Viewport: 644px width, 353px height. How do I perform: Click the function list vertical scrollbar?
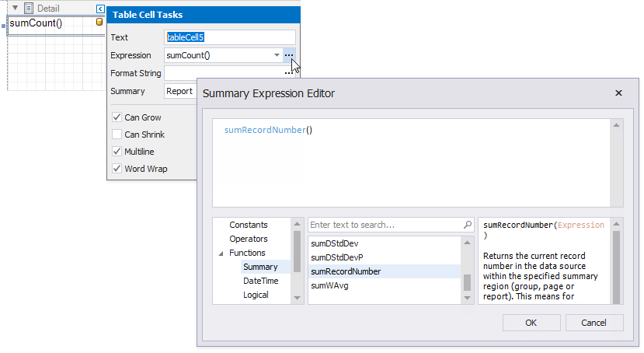tap(467, 281)
